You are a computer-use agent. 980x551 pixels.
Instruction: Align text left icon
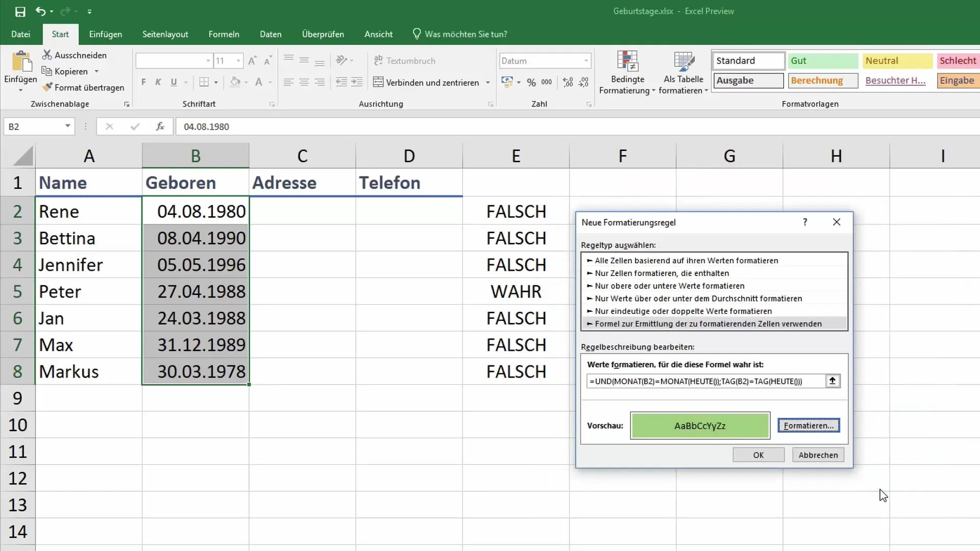coord(288,82)
